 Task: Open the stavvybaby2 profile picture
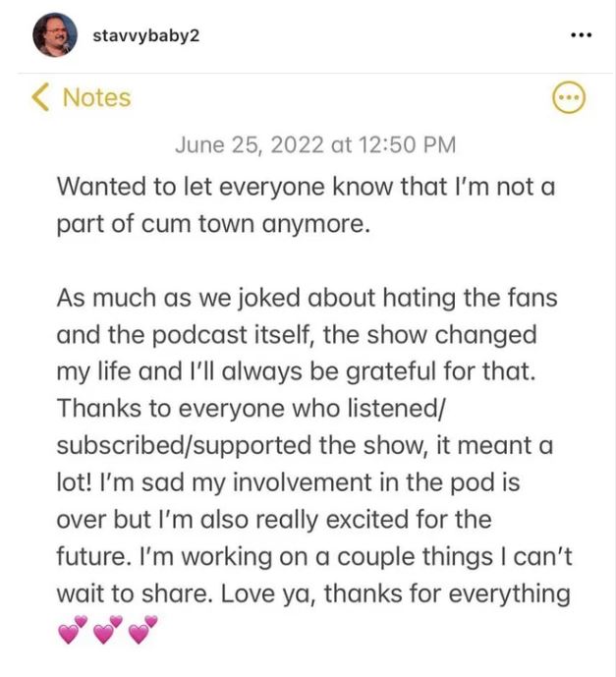coord(55,35)
